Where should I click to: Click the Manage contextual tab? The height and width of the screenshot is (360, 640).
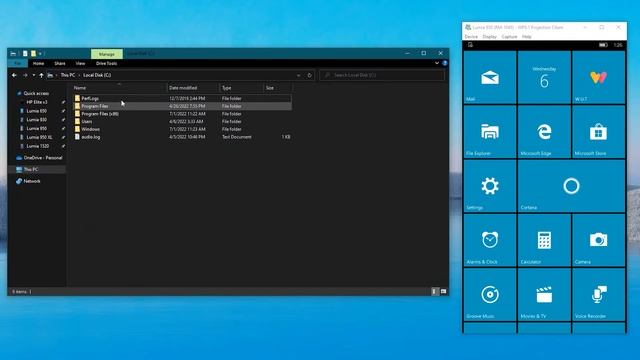click(107, 54)
